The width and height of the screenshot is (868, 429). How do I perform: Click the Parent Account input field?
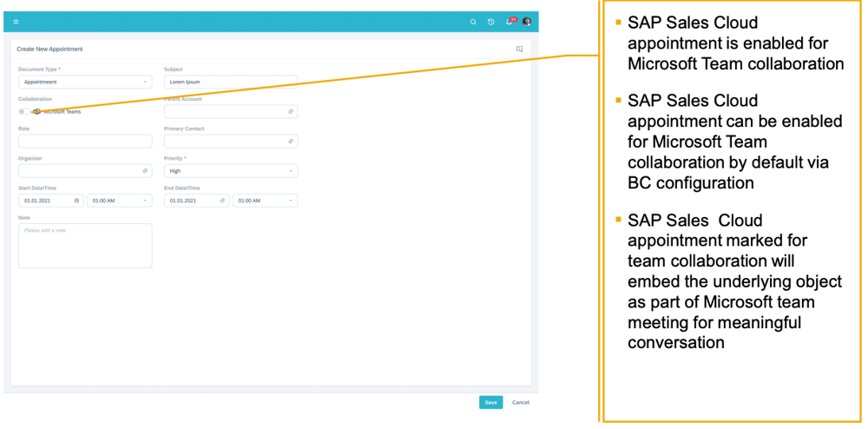click(231, 112)
